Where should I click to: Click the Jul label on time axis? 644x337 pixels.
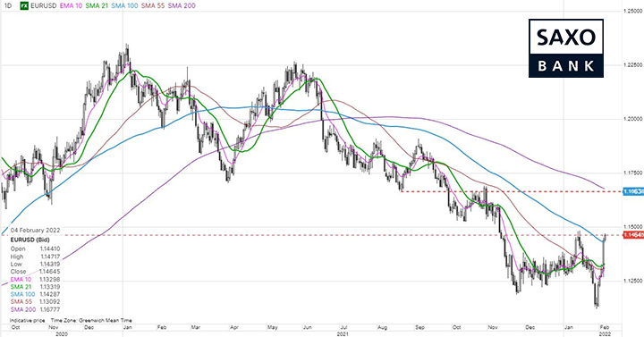point(344,327)
